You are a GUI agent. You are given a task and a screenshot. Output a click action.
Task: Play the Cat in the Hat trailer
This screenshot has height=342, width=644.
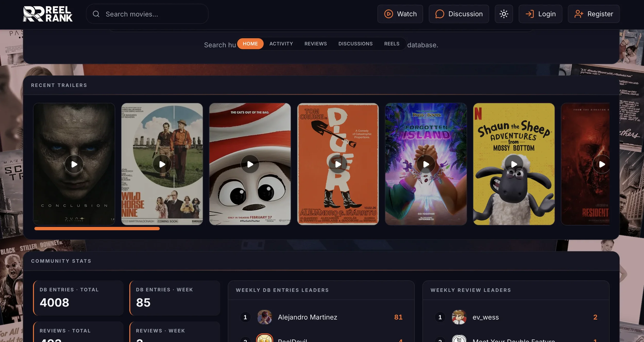pos(250,164)
